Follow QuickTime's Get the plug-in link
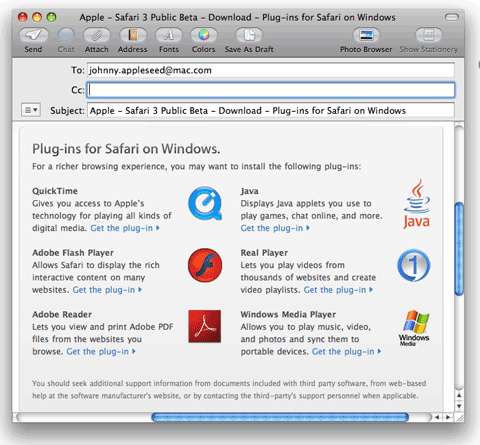480x445 pixels. [x=125, y=228]
